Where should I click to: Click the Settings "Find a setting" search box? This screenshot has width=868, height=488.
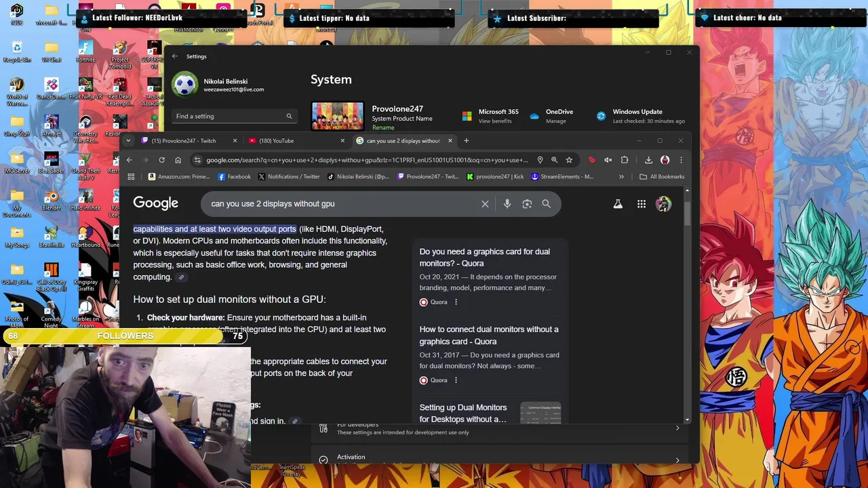[234, 116]
